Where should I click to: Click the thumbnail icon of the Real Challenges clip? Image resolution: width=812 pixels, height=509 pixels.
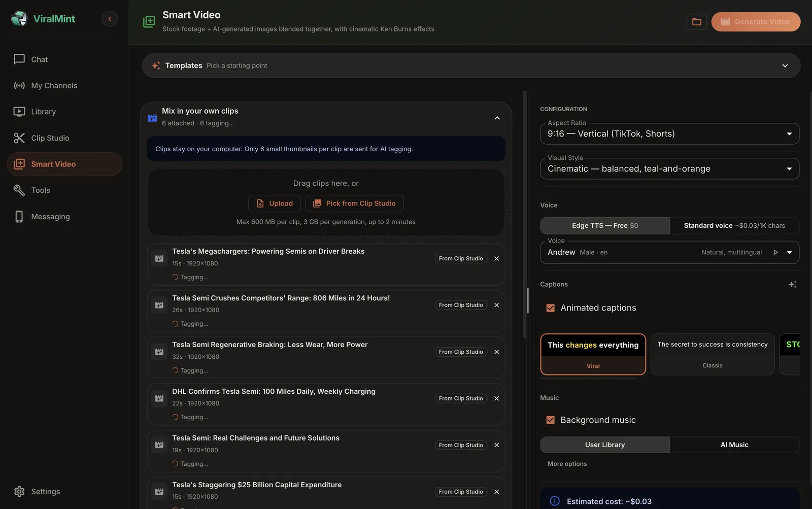159,446
